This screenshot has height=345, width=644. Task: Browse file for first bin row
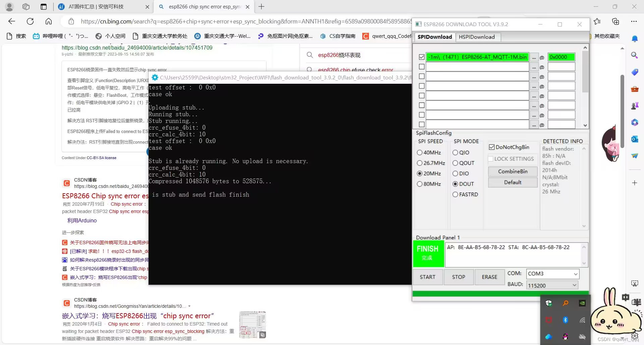[534, 57]
